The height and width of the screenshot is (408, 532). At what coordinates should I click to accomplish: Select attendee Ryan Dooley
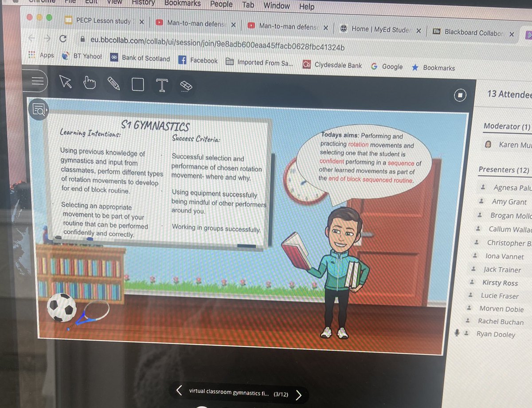tap(496, 334)
